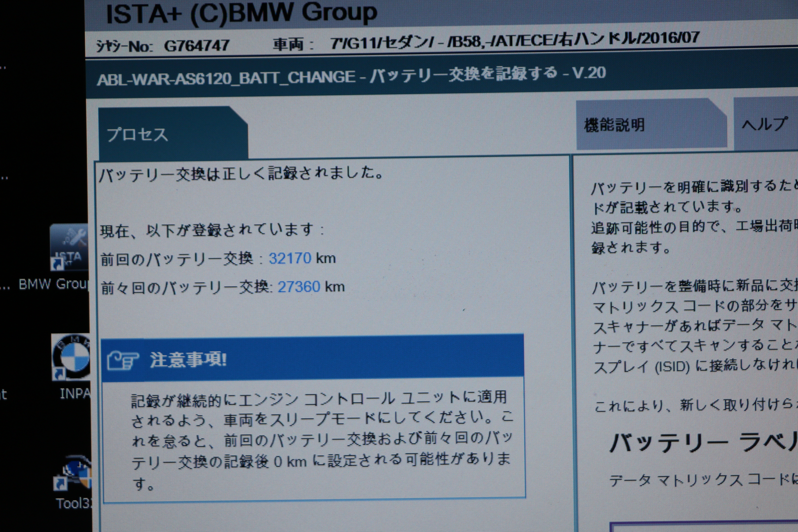Open the ISTA desktop shortcut icon
The image size is (798, 532).
pyautogui.click(x=69, y=247)
